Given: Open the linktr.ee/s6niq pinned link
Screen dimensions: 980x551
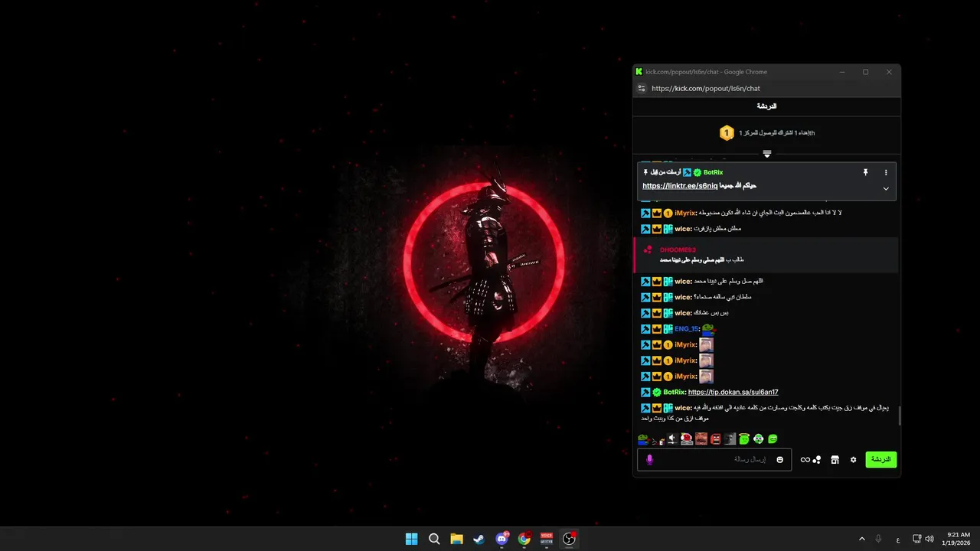Looking at the screenshot, I should tap(680, 186).
